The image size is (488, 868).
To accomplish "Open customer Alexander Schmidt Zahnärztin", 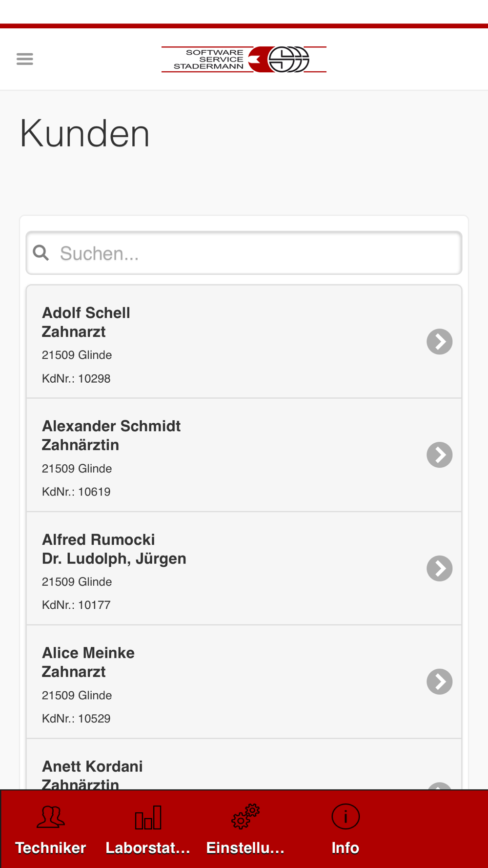I will pos(244,455).
